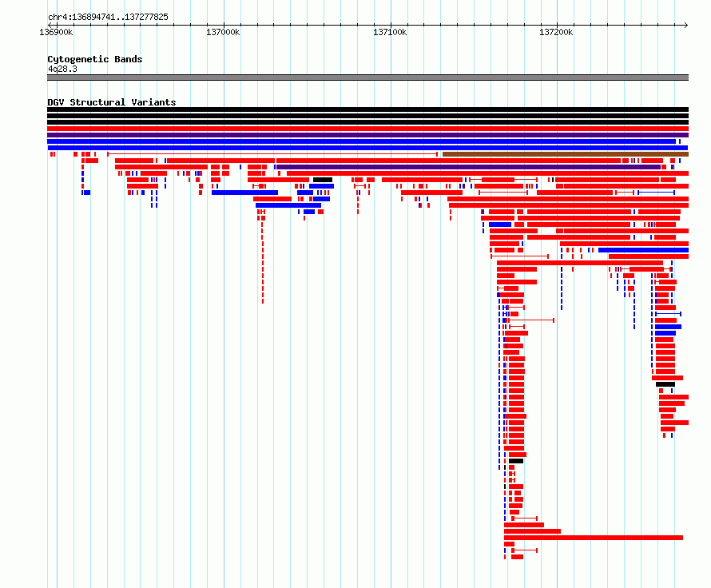Select the full-width purple variant bar
The width and height of the screenshot is (711, 588).
click(x=367, y=135)
